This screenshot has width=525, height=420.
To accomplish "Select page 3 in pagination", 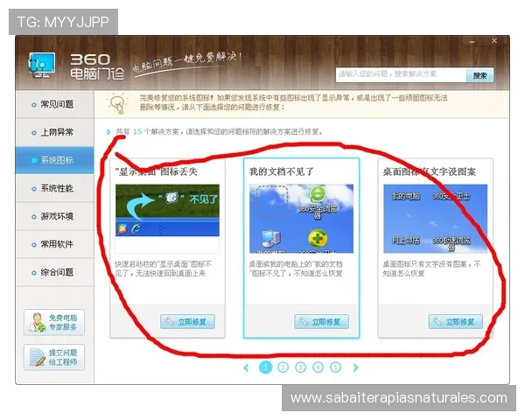I will click(300, 367).
